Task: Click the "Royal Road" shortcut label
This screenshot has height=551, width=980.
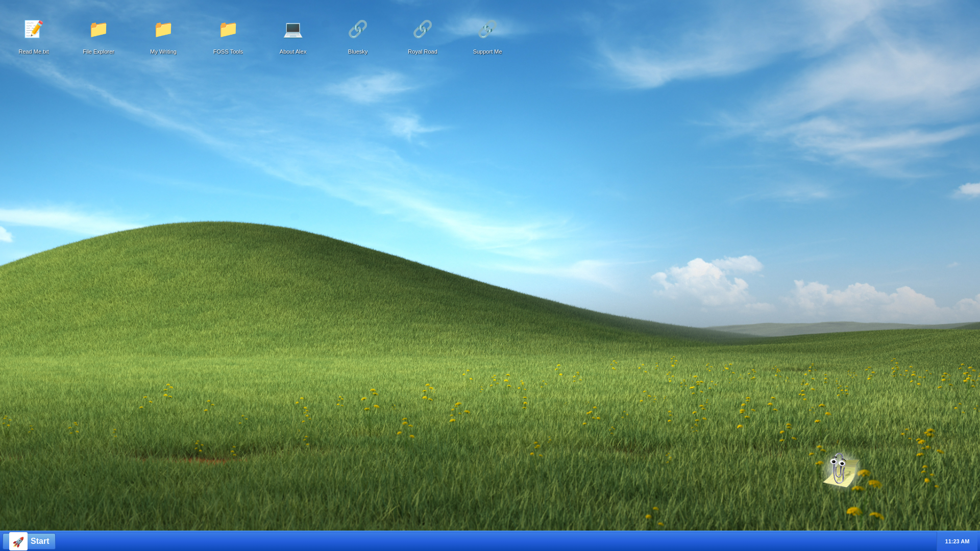Action: pos(423,52)
